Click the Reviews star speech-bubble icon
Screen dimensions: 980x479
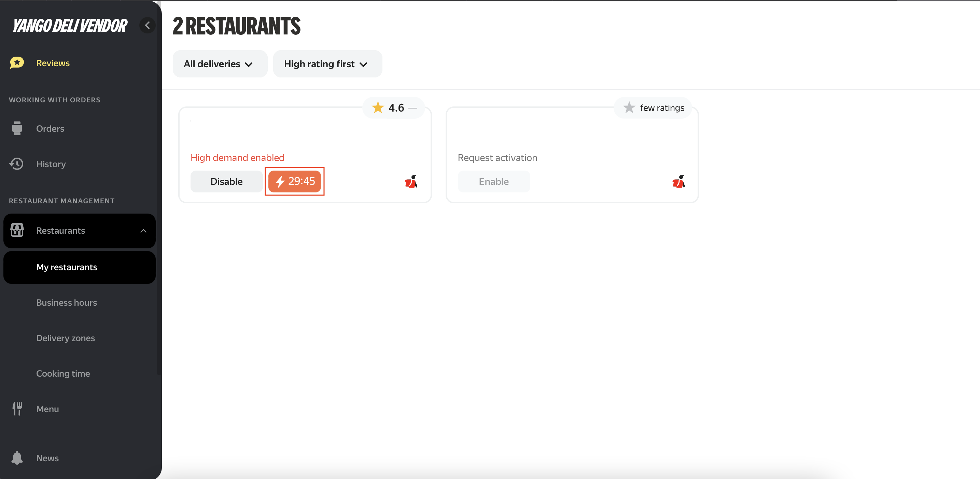[x=17, y=63]
